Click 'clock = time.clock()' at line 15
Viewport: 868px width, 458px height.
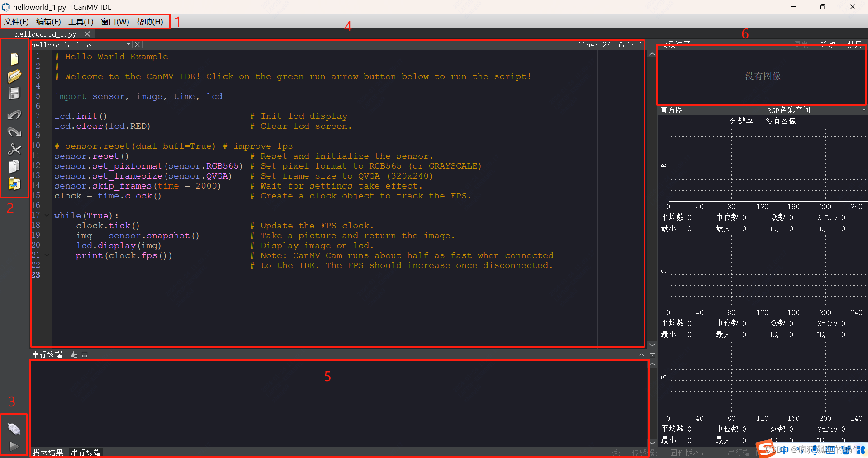(108, 196)
